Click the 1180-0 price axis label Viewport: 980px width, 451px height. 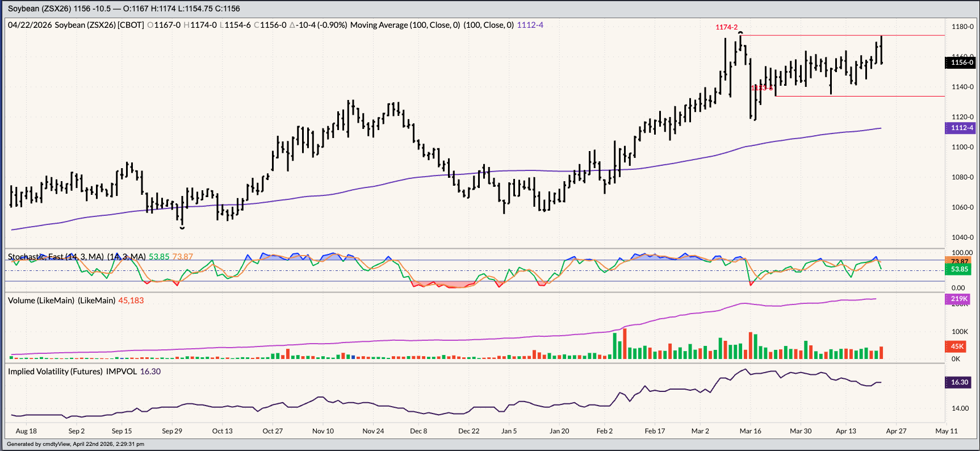(962, 27)
